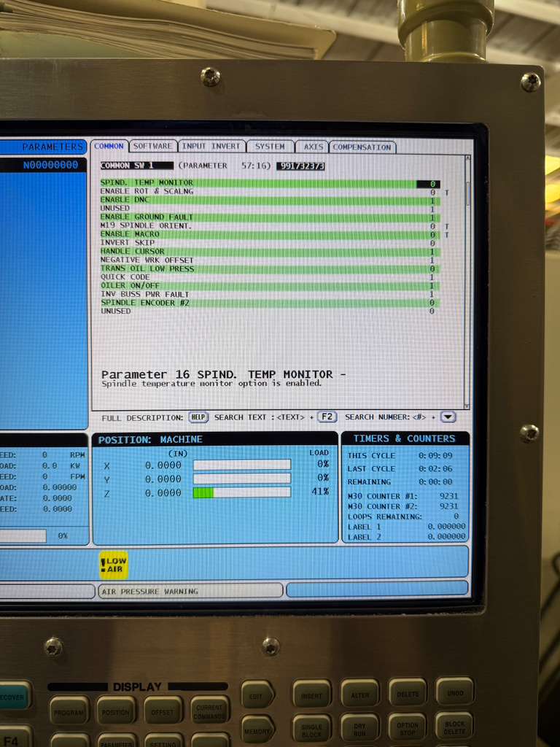The height and width of the screenshot is (747, 560).
Task: Click the Z axis load bar
Action: pos(241,493)
